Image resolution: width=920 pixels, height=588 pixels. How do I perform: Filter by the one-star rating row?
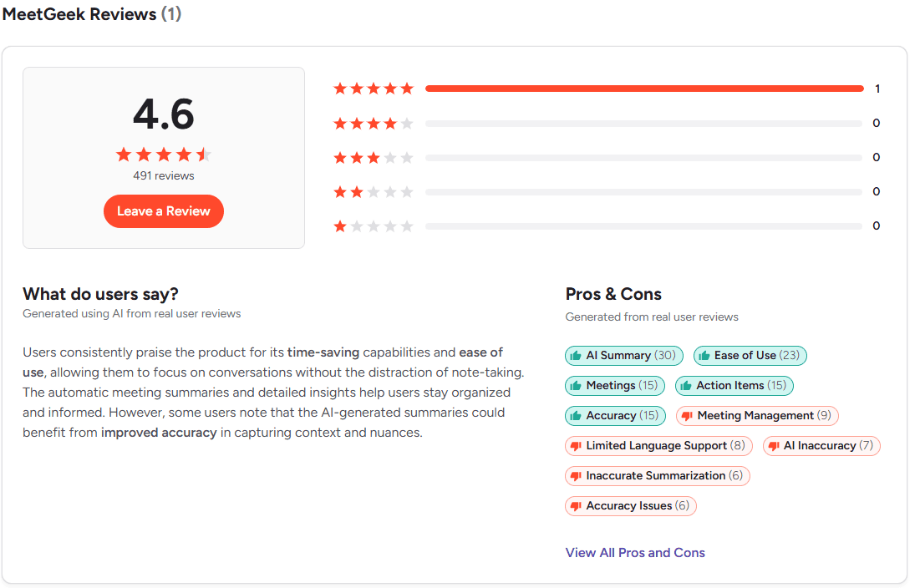click(607, 226)
